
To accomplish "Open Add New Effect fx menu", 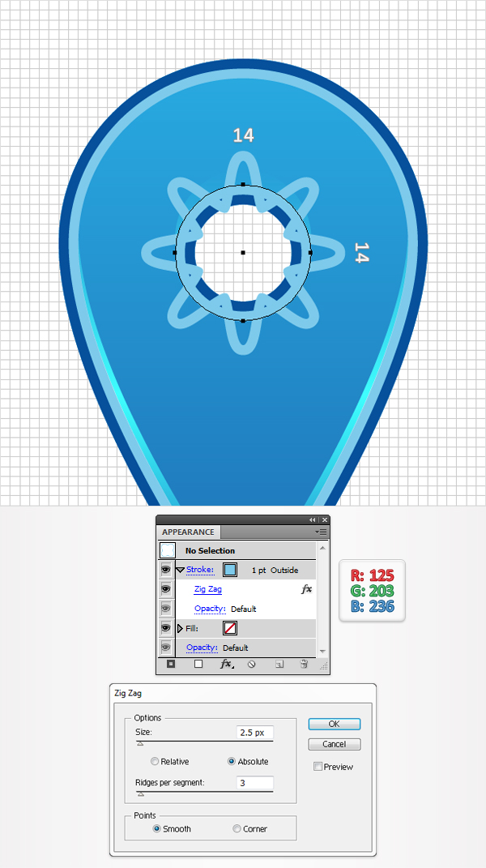I will pos(226,665).
